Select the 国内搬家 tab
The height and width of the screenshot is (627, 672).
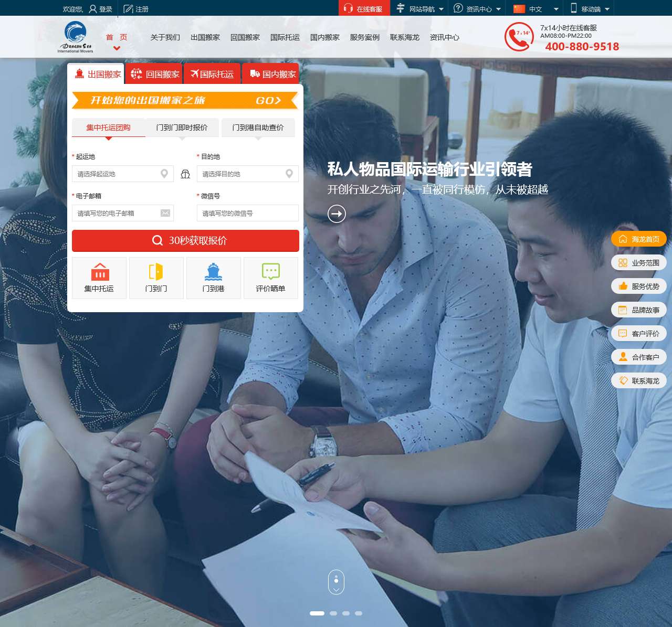click(x=270, y=74)
